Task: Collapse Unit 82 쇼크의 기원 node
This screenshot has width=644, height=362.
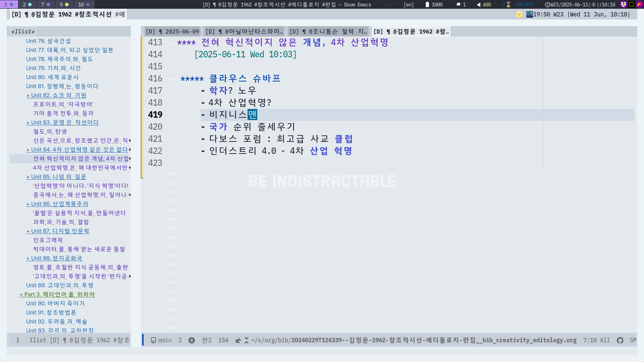Action: coord(28,96)
